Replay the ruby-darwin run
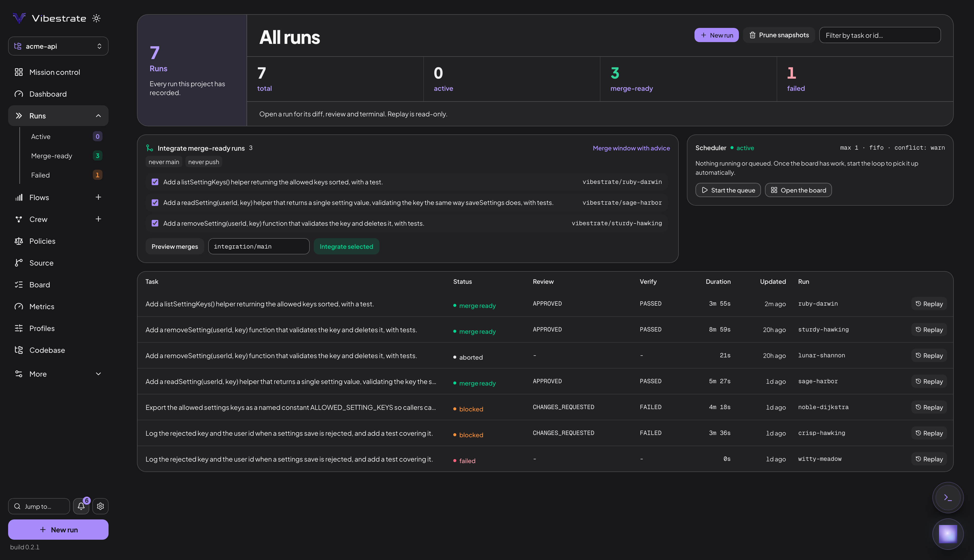 tap(929, 304)
